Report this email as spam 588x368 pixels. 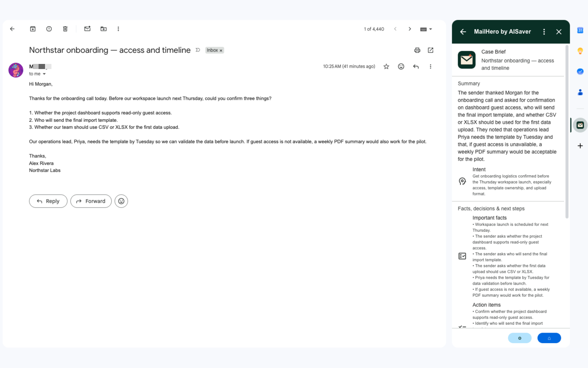(x=49, y=29)
